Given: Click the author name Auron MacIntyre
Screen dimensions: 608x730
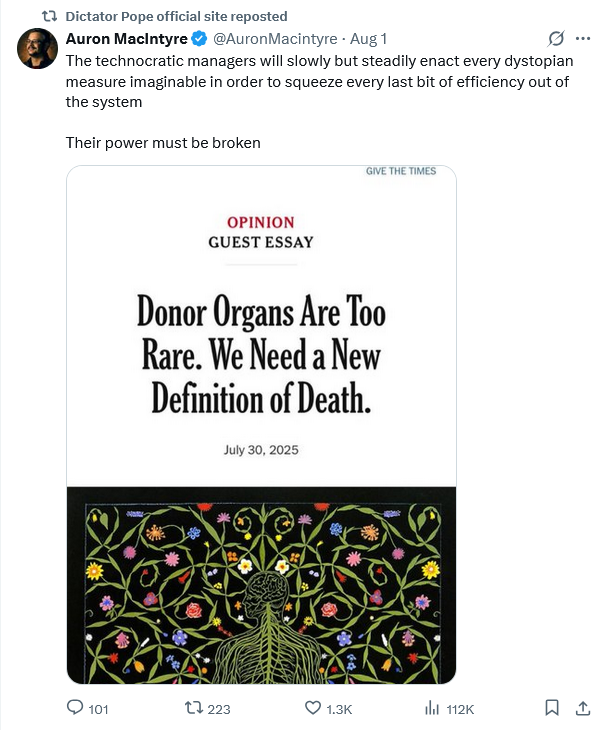Looking at the screenshot, I should [x=126, y=39].
